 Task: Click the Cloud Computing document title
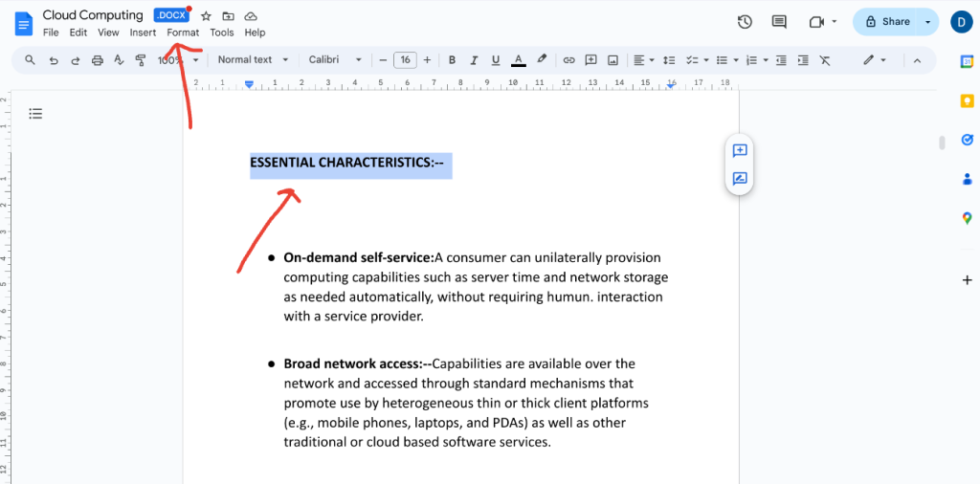(93, 15)
